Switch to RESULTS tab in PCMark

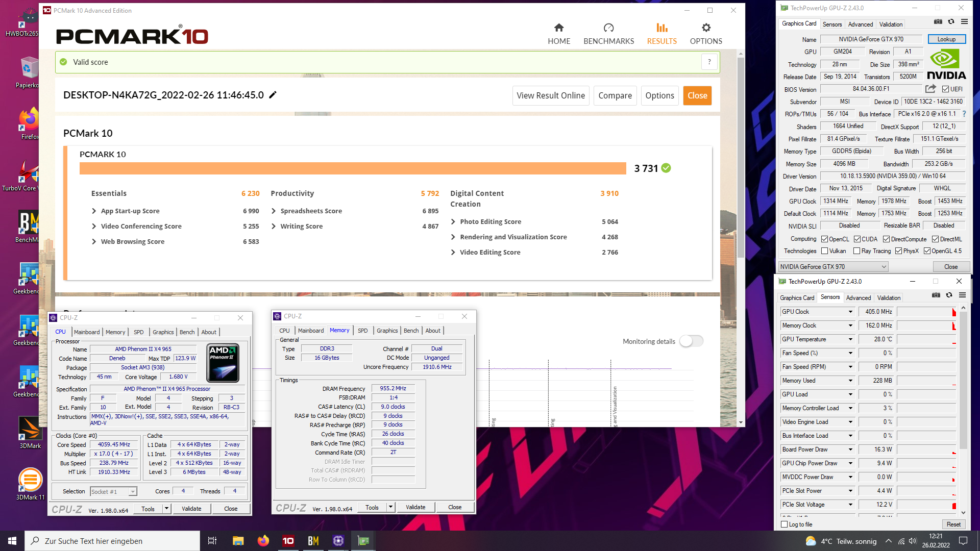point(661,34)
